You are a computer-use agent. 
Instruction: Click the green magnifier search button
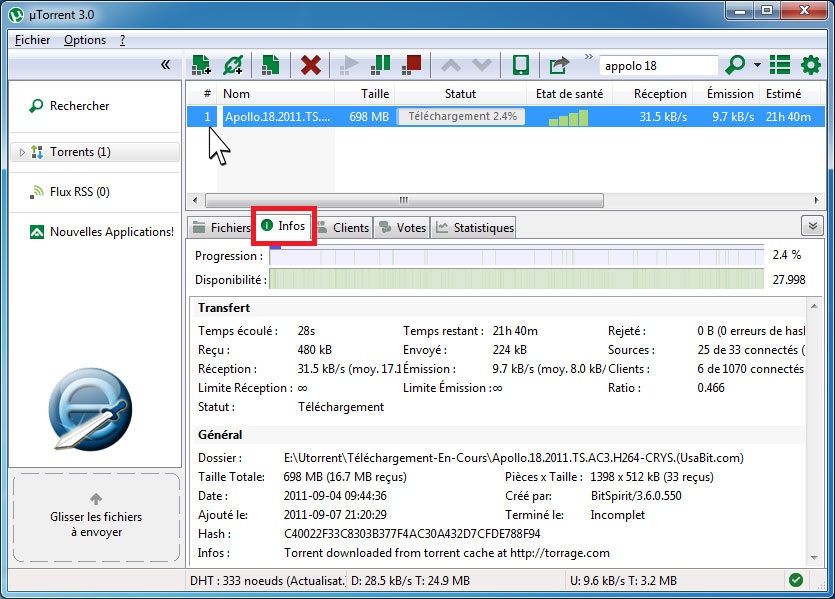[735, 65]
